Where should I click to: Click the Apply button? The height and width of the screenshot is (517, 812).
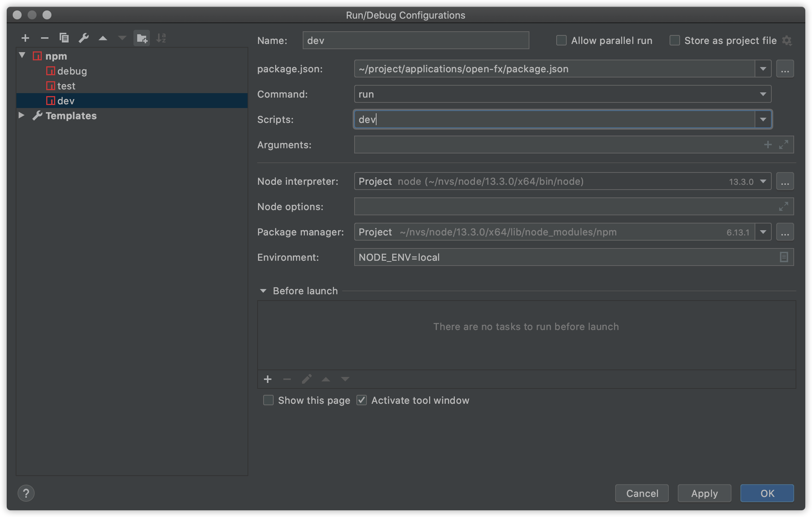(x=704, y=493)
